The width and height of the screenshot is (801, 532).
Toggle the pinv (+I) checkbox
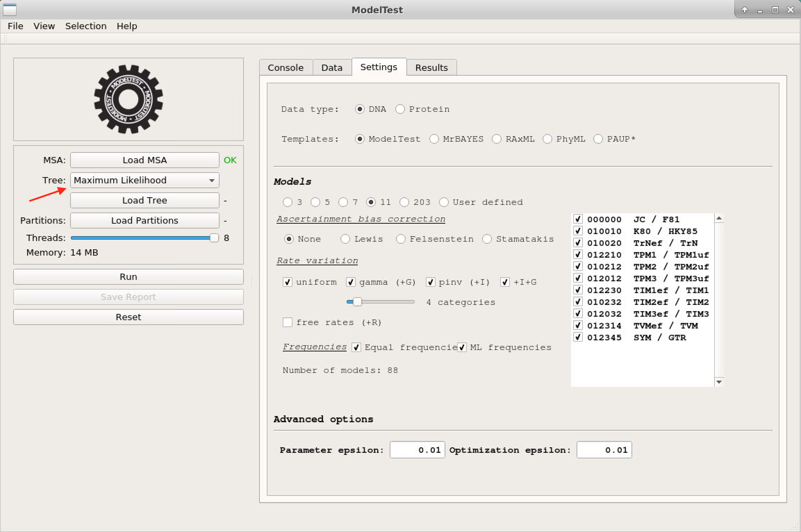(x=431, y=282)
